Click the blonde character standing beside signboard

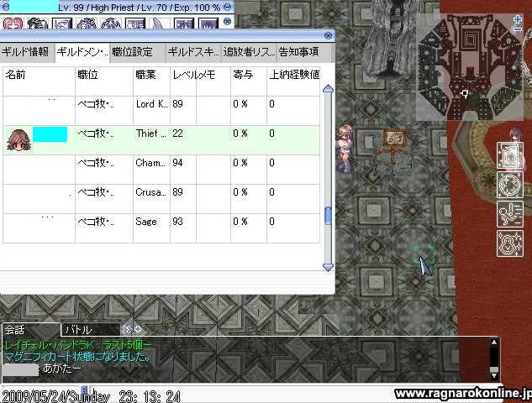(x=345, y=149)
